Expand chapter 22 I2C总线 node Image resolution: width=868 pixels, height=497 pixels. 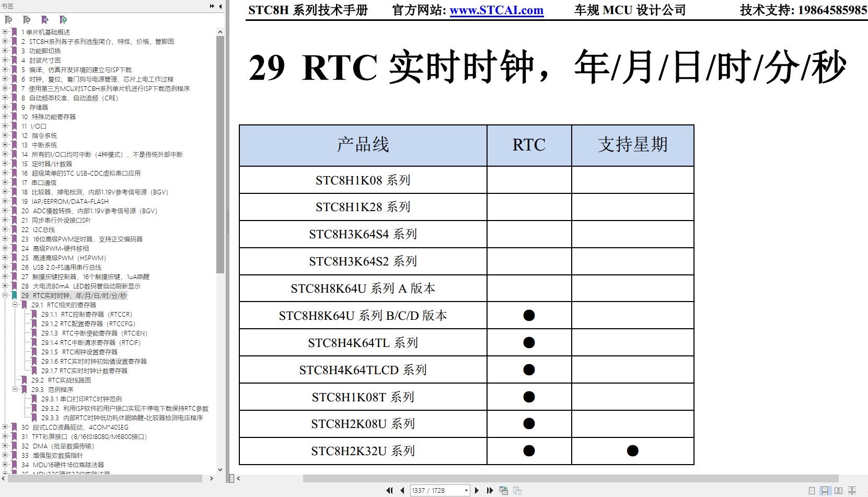(x=5, y=229)
